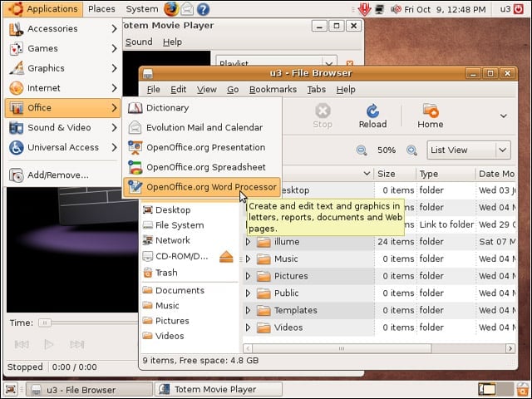Open the Universal Access submenu
The height and width of the screenshot is (399, 532).
[x=63, y=148]
